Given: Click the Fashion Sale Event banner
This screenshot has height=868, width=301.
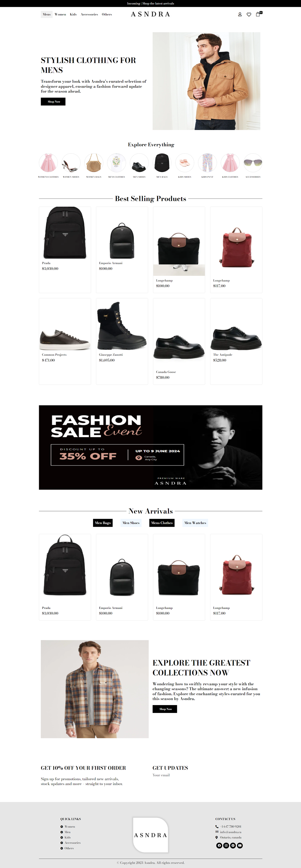Looking at the screenshot, I should pyautogui.click(x=150, y=447).
